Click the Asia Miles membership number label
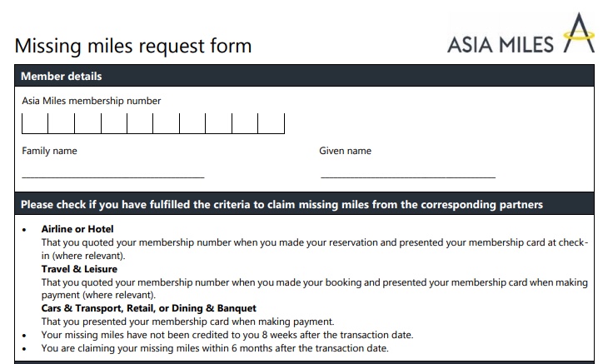 click(91, 101)
